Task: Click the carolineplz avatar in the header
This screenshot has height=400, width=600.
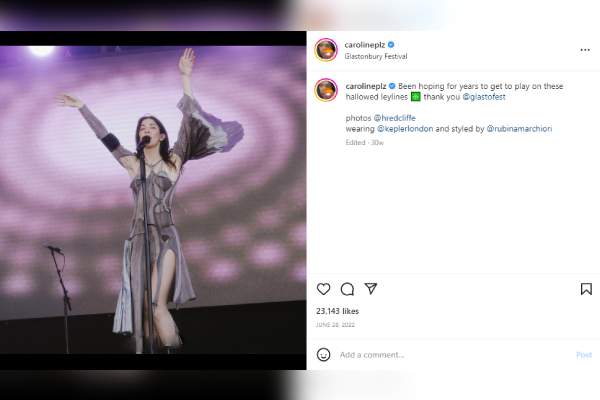Action: coord(326,50)
